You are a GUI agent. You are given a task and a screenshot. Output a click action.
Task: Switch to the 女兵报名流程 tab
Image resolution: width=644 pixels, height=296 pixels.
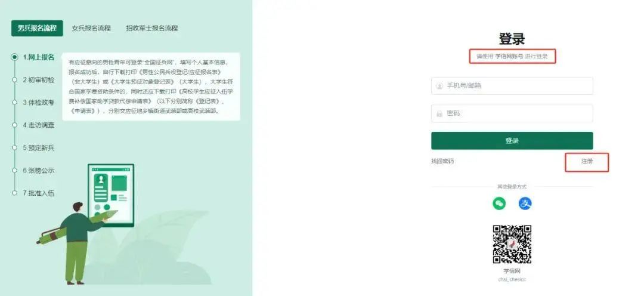(x=91, y=29)
